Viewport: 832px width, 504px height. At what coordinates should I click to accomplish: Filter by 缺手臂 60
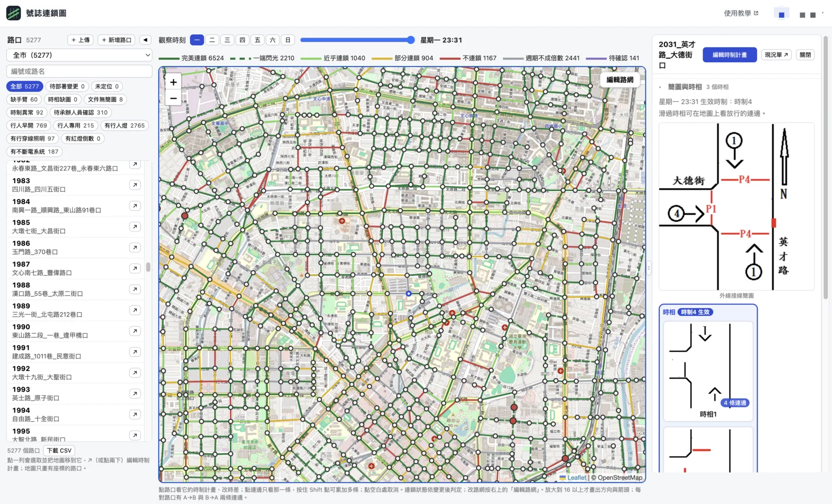tap(24, 99)
